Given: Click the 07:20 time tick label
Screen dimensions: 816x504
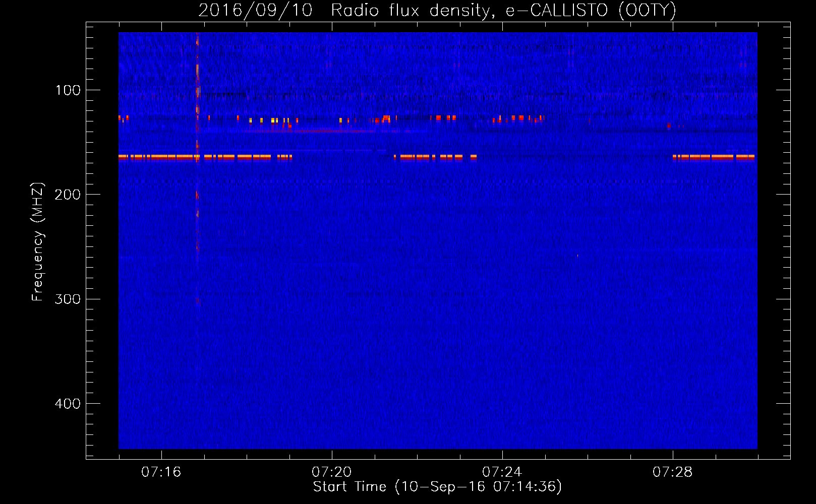Looking at the screenshot, I should pos(332,472).
